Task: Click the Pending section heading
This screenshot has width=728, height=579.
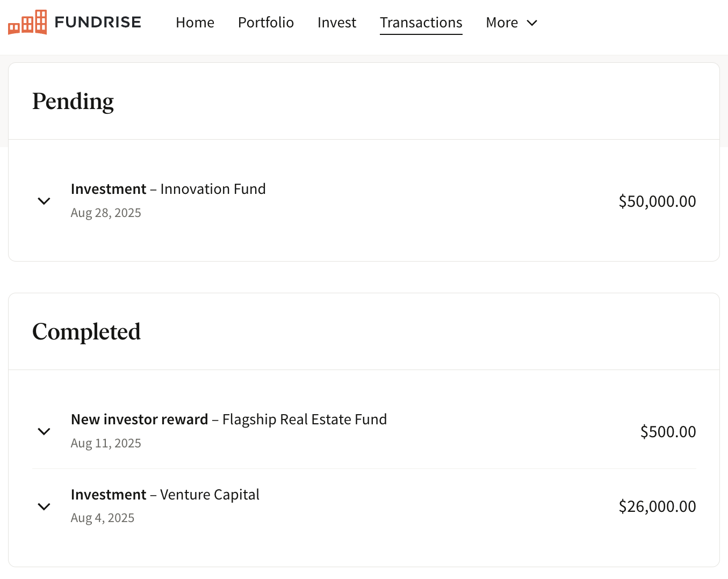Action: tap(73, 102)
